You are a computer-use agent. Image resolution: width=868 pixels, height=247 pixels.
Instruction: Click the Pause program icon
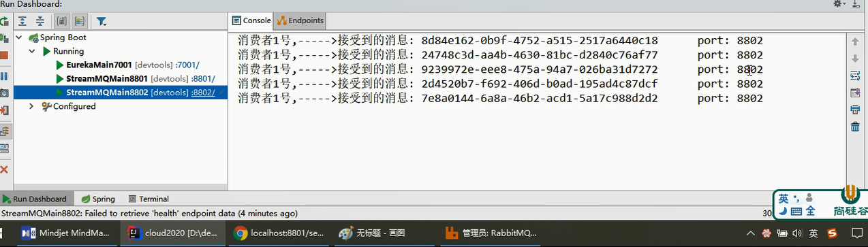pyautogui.click(x=3, y=76)
